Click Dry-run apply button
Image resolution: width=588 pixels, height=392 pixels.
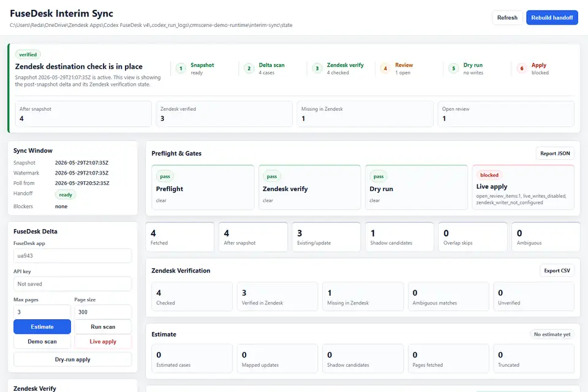click(x=72, y=360)
